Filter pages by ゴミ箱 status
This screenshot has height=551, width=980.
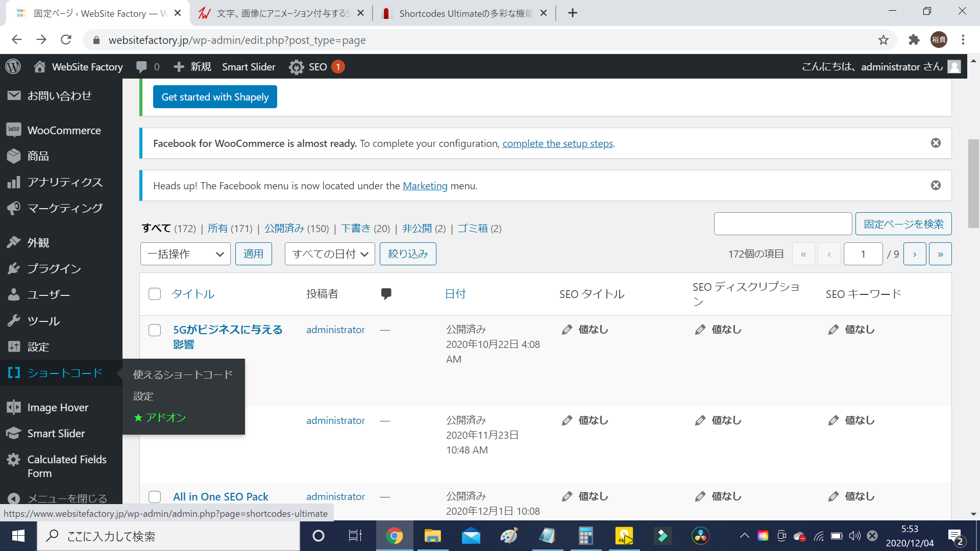[472, 228]
